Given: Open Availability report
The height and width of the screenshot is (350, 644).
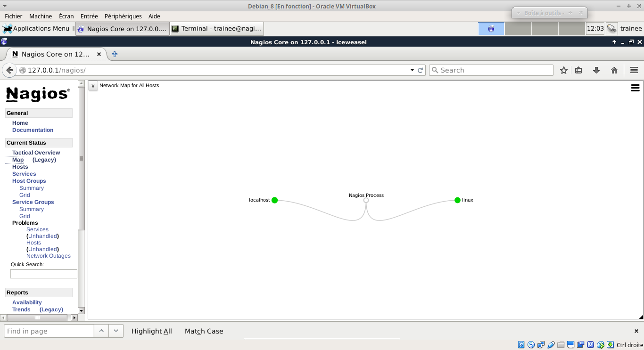Looking at the screenshot, I should click(27, 302).
